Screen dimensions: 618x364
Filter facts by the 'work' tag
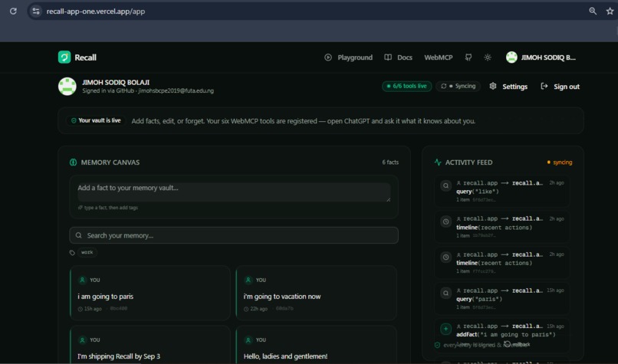(x=87, y=252)
